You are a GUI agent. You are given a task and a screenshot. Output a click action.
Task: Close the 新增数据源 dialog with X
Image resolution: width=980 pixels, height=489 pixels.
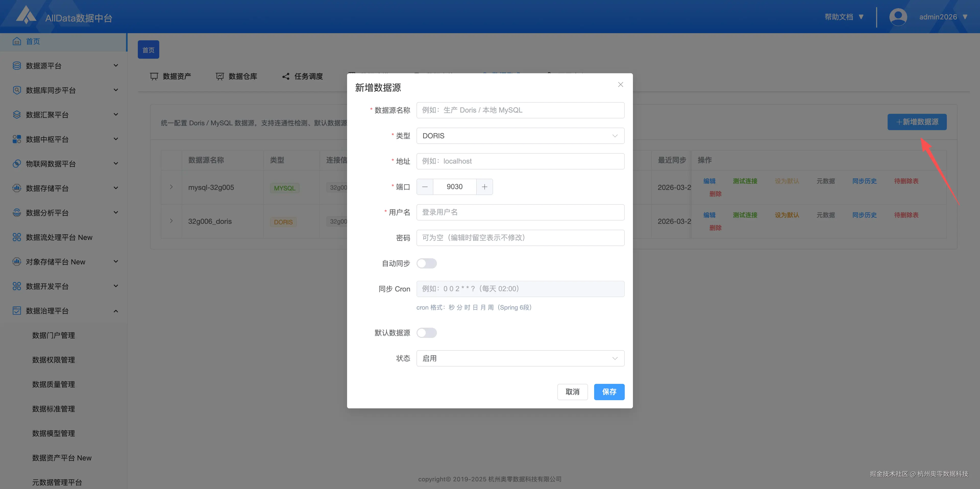pyautogui.click(x=620, y=84)
